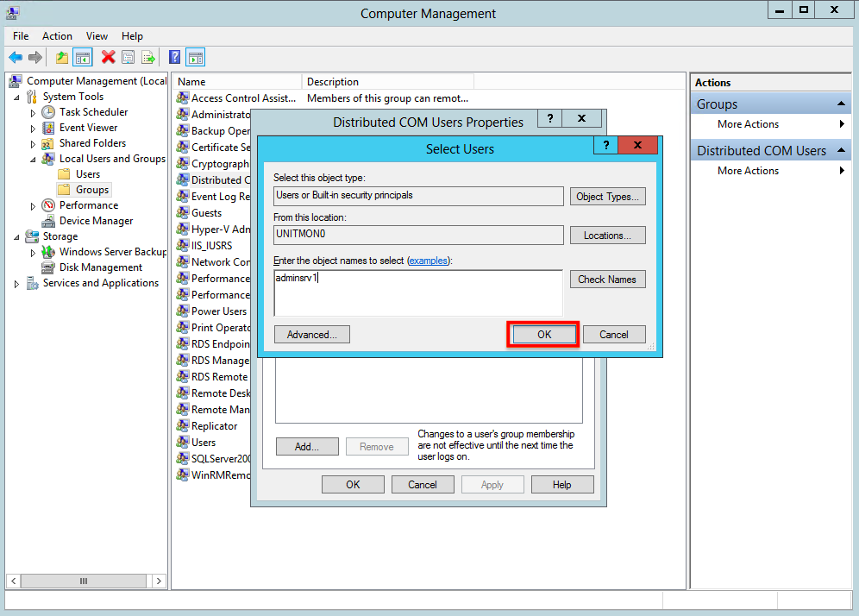Viewport: 859px width, 616px height.
Task: Open the Task Scheduler node
Action: coord(93,112)
